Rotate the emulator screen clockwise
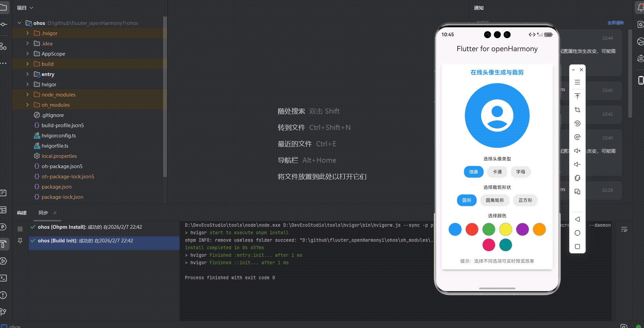Image resolution: width=644 pixels, height=328 pixels. click(577, 137)
